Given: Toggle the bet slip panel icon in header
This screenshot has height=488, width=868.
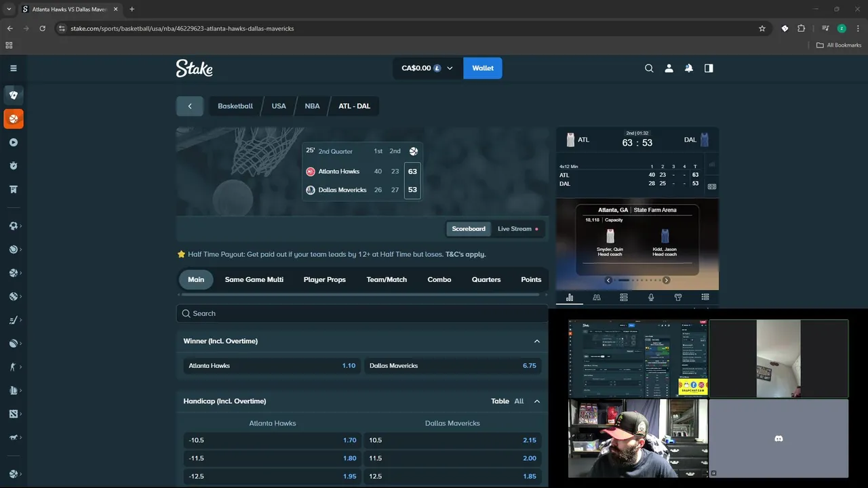Looking at the screenshot, I should point(709,68).
